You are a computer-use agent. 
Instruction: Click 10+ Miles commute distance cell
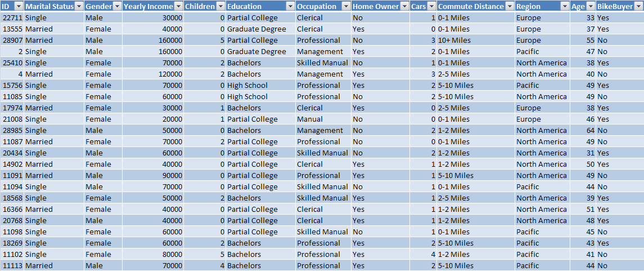[476, 41]
